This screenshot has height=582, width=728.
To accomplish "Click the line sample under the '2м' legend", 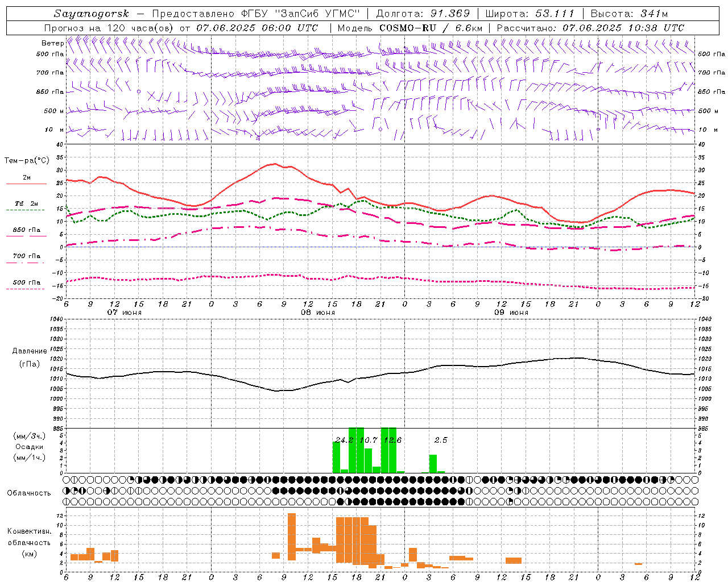I will tap(26, 184).
